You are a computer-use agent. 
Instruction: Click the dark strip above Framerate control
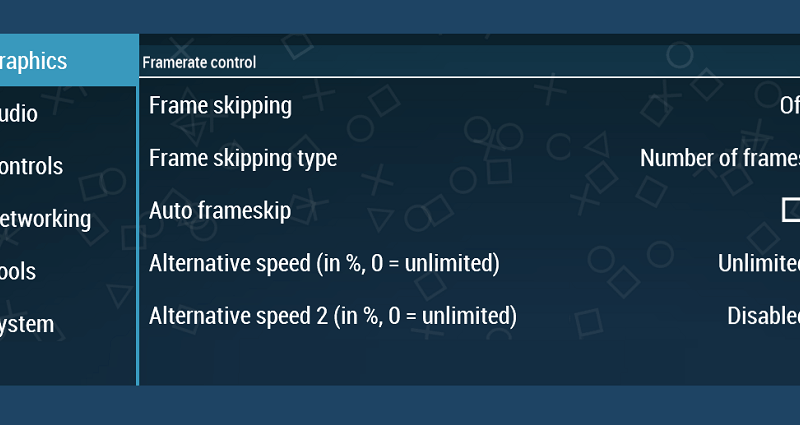pos(469,39)
